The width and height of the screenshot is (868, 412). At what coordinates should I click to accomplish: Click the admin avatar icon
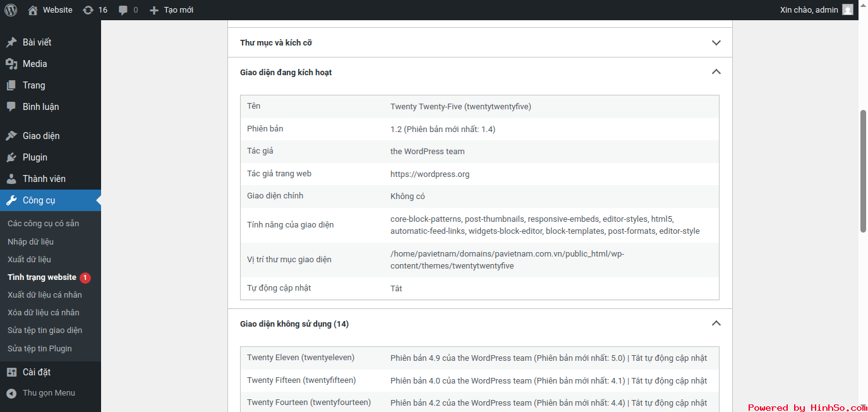click(847, 10)
